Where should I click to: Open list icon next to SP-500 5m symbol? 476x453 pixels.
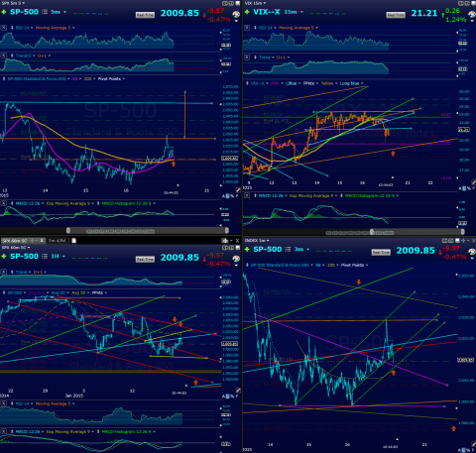[45, 12]
